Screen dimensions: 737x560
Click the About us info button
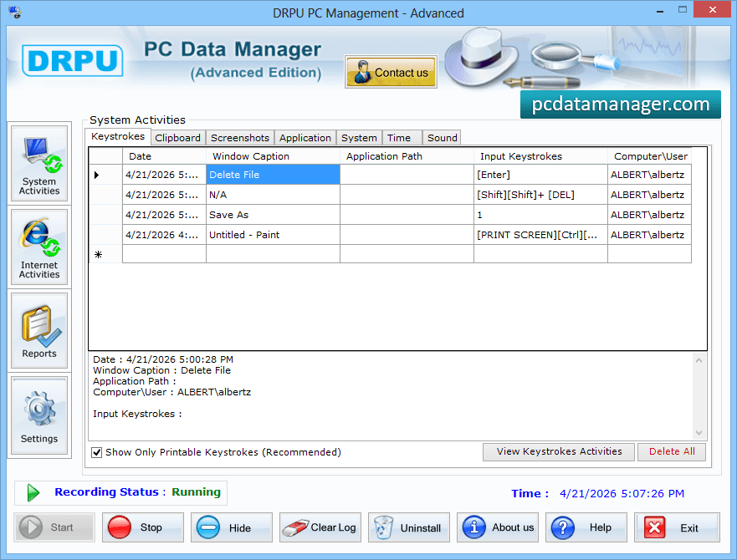tap(498, 527)
